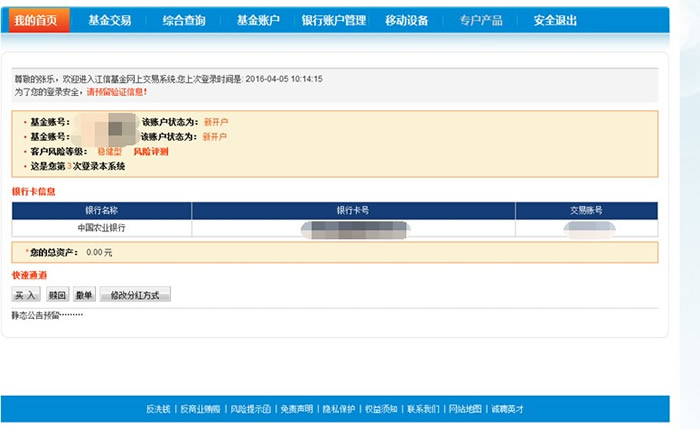700x429 pixels.
Task: Click the 修改分红方式 button
Action: tap(136, 295)
